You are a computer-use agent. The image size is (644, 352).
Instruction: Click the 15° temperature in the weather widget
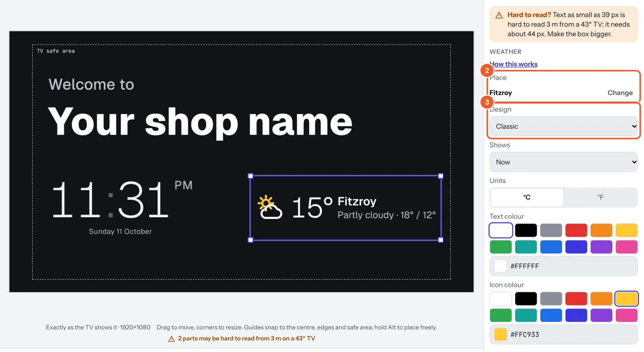[312, 207]
